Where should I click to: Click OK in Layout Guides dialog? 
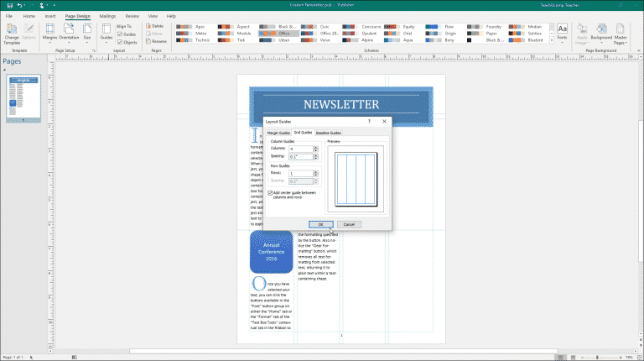[321, 224]
